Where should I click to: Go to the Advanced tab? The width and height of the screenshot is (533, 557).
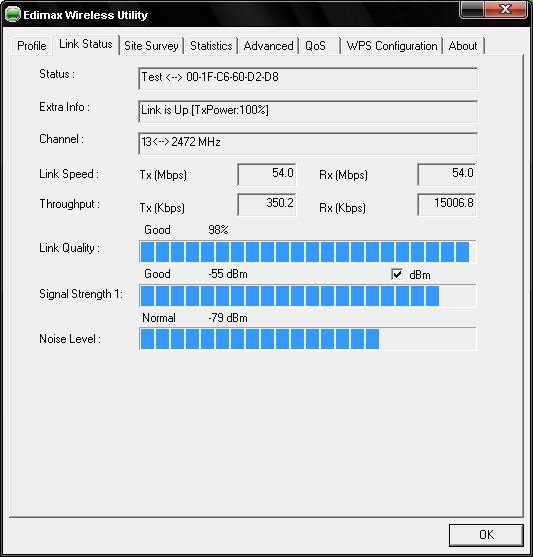point(269,45)
